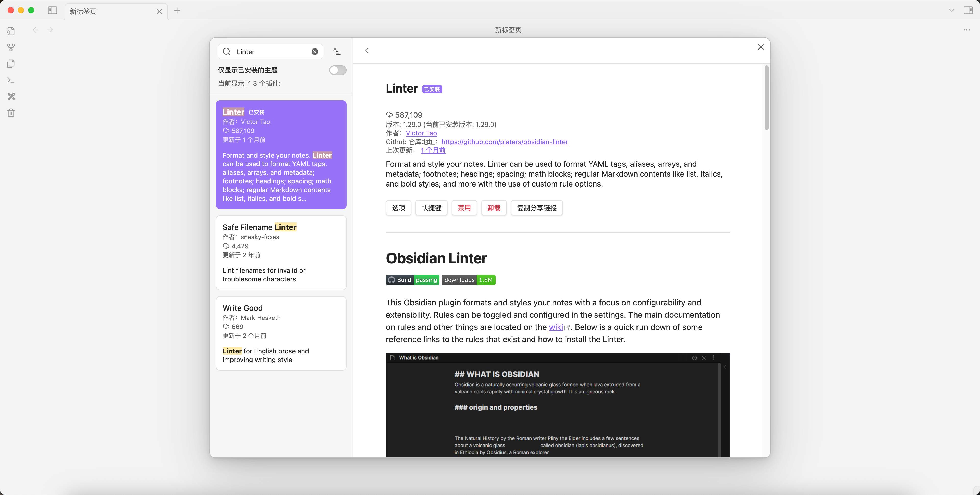Go back with plugin detail chevron
Viewport: 980px width, 495px height.
tap(367, 51)
